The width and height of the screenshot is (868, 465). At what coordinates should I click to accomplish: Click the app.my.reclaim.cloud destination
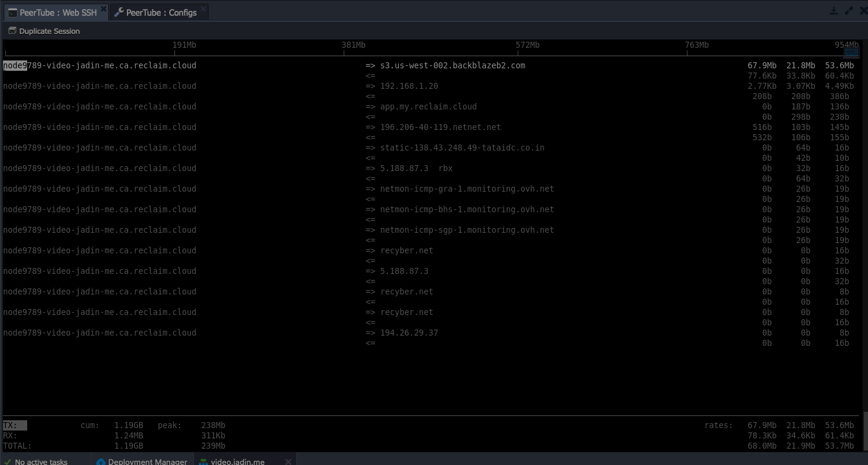coord(429,106)
